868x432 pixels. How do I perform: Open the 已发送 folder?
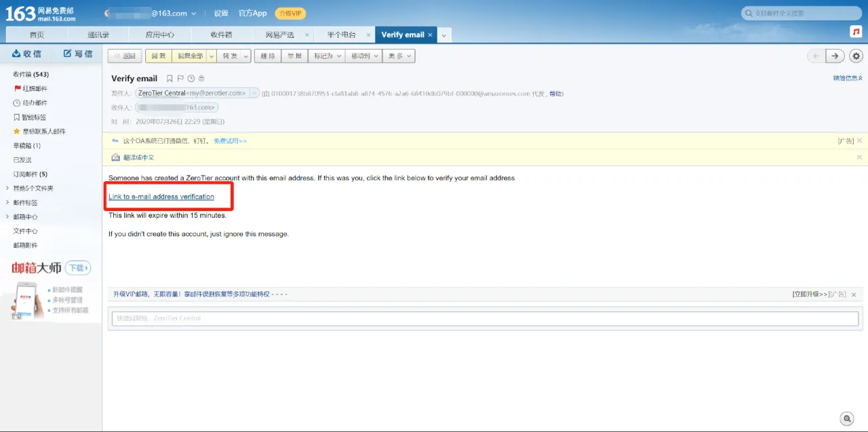click(x=22, y=160)
